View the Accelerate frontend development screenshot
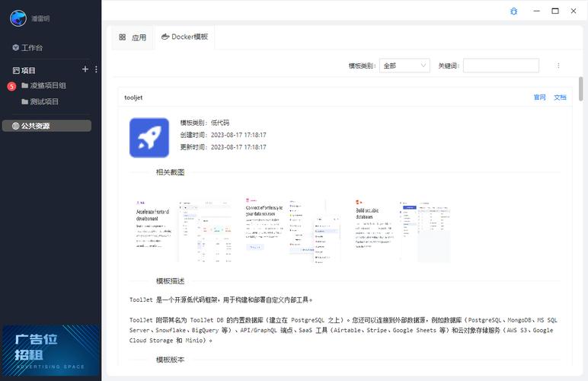 [x=184, y=230]
